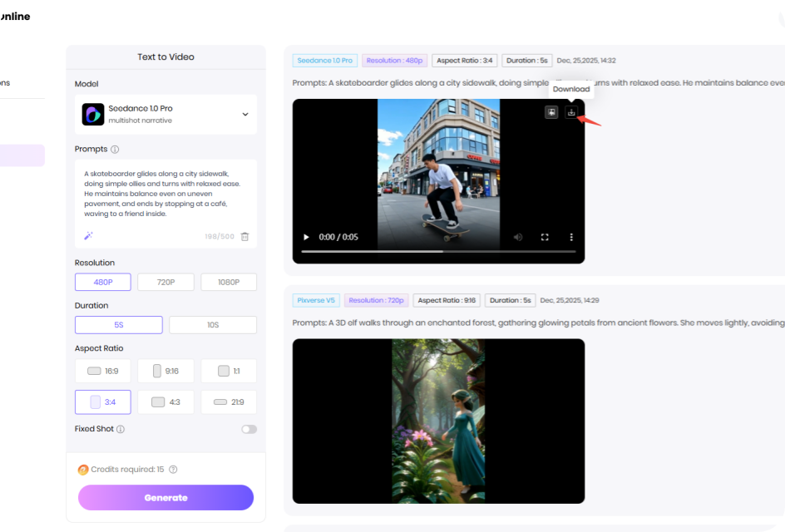Open fullscreen for the skateboarder video
The image size is (785, 532).
point(545,237)
